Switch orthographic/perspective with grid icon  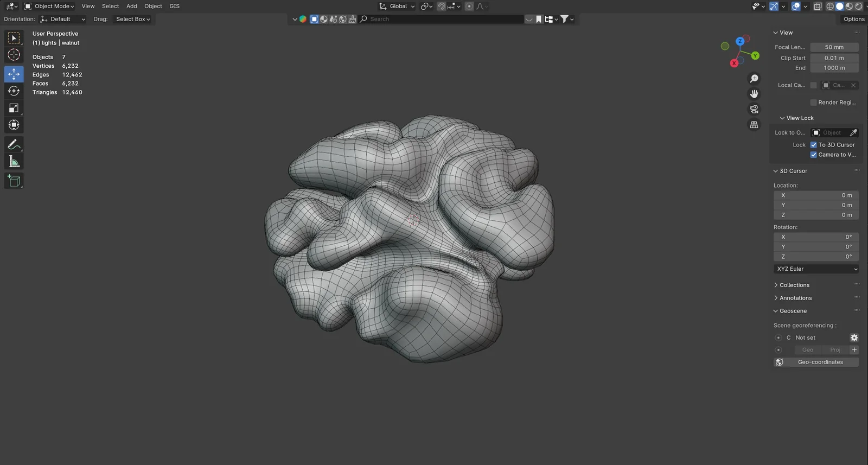pos(754,125)
